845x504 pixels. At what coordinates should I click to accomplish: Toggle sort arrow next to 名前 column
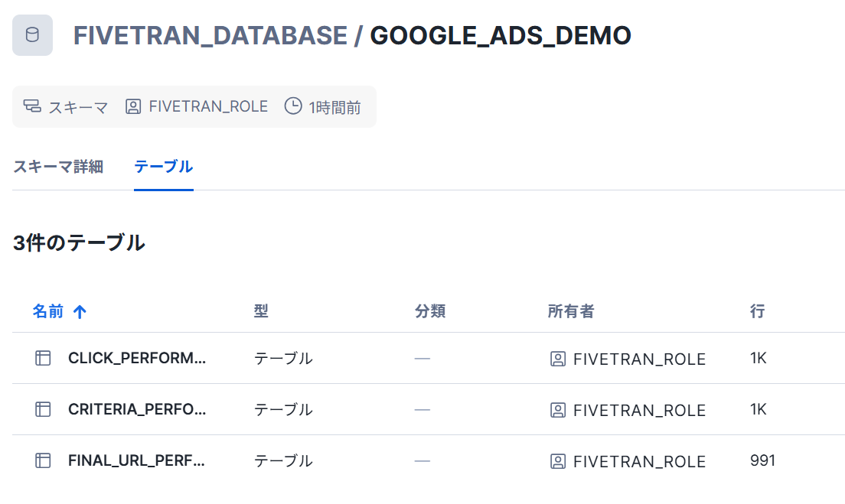click(x=80, y=311)
